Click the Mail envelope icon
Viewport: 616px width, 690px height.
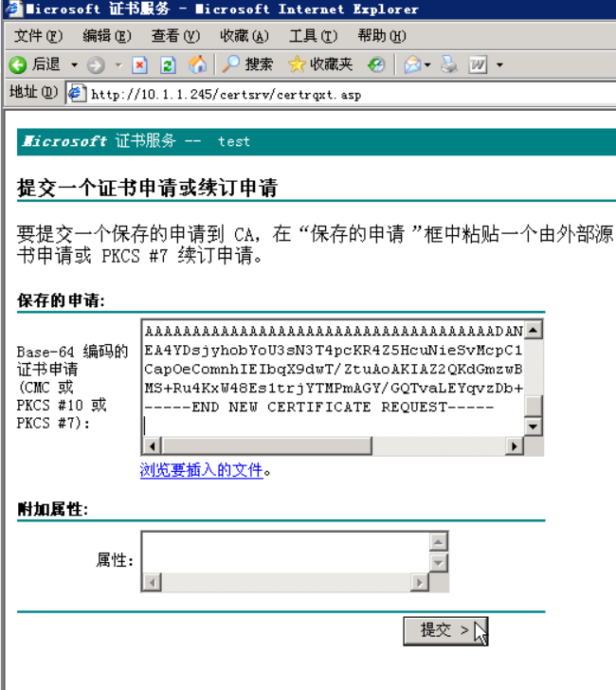tap(413, 65)
